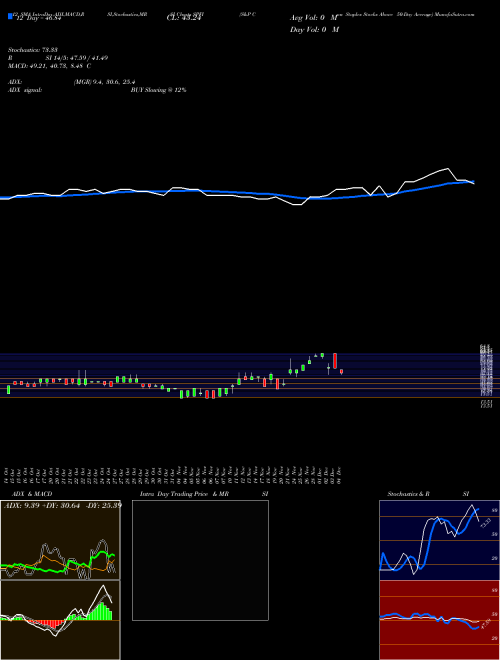
Task: Open the red RSI chart panel
Action: point(439,620)
